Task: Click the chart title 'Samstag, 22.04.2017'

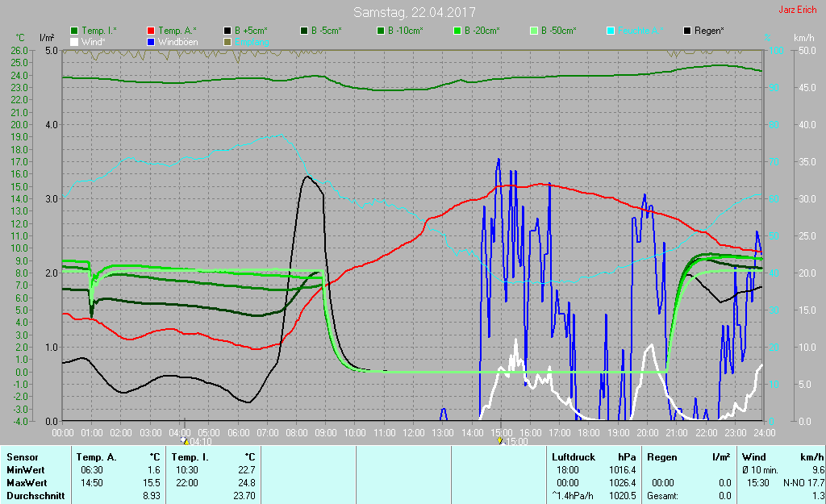Action: [x=414, y=12]
